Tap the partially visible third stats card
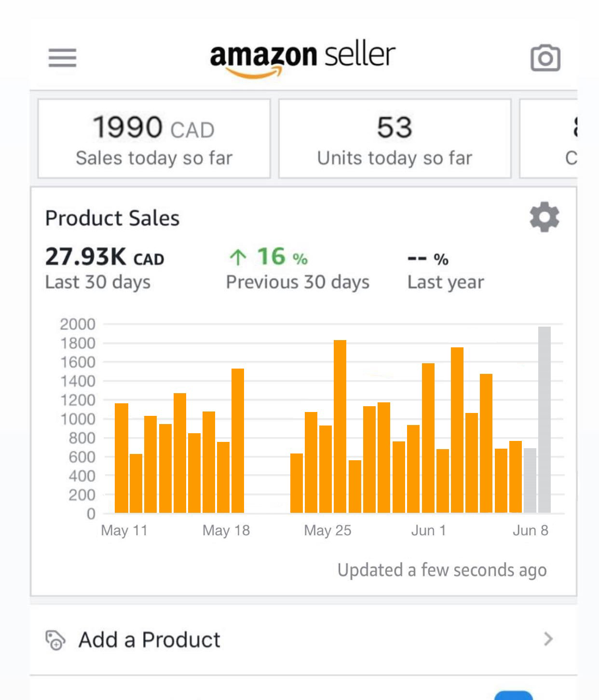 (548, 139)
